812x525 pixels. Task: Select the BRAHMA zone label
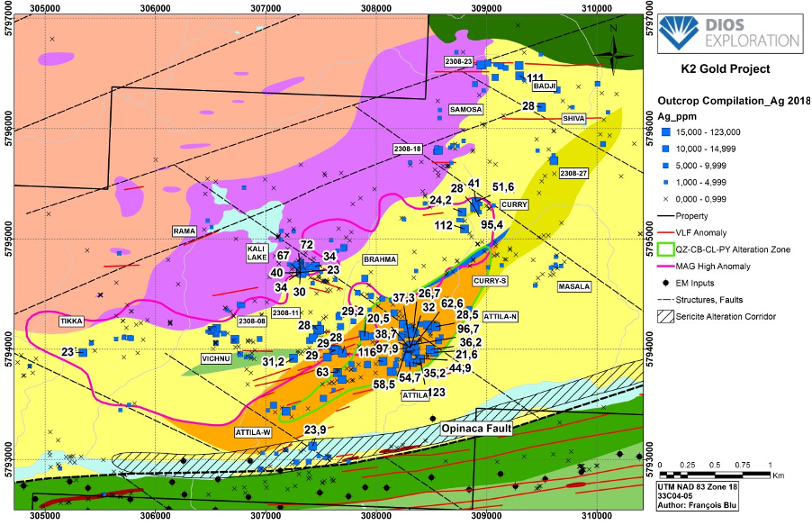pos(379,259)
